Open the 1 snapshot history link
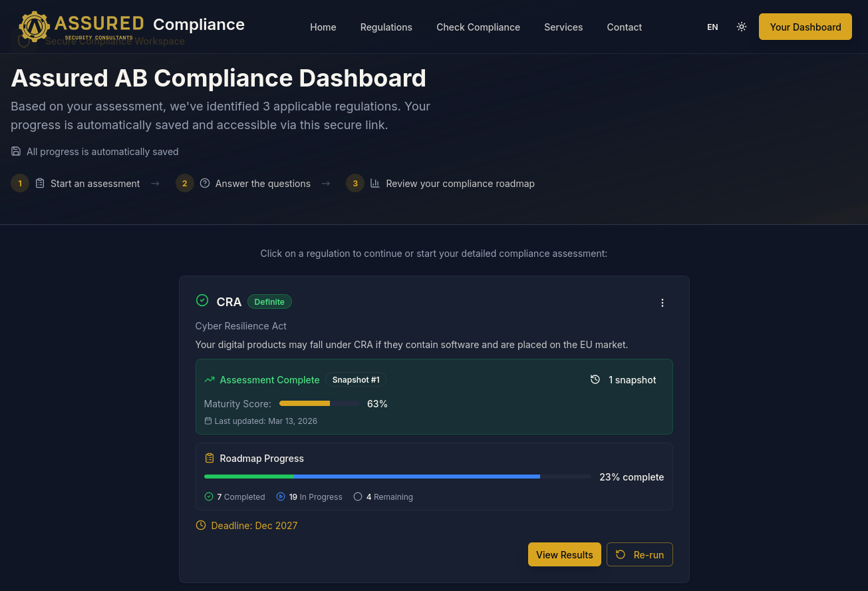This screenshot has height=591, width=868. click(x=623, y=379)
